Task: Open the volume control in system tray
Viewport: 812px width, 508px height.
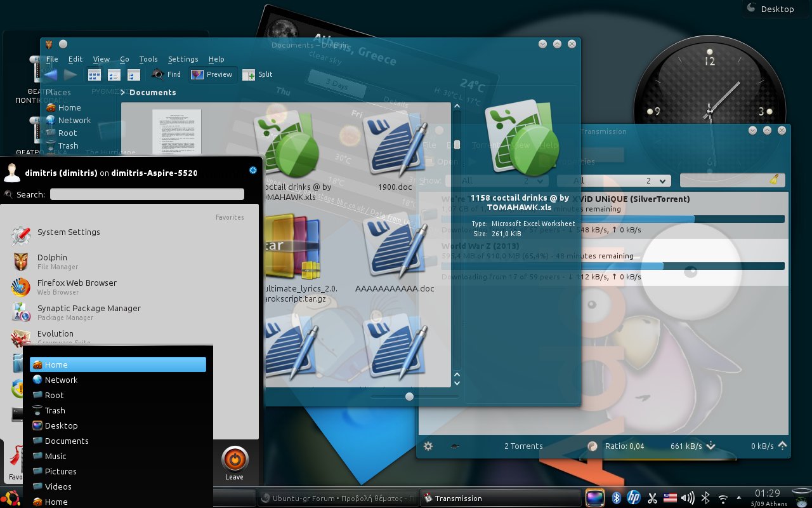Action: (688, 498)
